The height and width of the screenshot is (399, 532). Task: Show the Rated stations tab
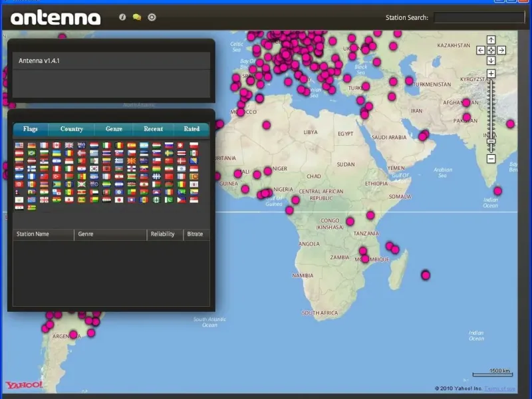(192, 129)
